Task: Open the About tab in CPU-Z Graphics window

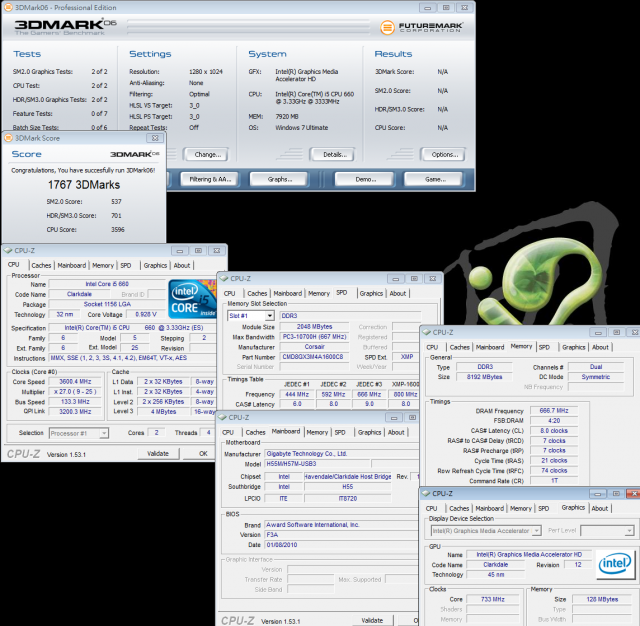Action: (600, 508)
